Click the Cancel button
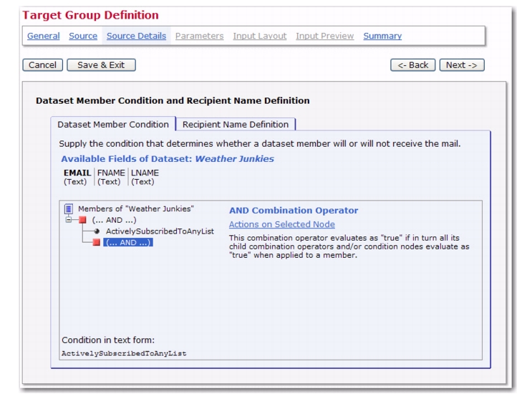The height and width of the screenshot is (399, 532). pos(43,65)
